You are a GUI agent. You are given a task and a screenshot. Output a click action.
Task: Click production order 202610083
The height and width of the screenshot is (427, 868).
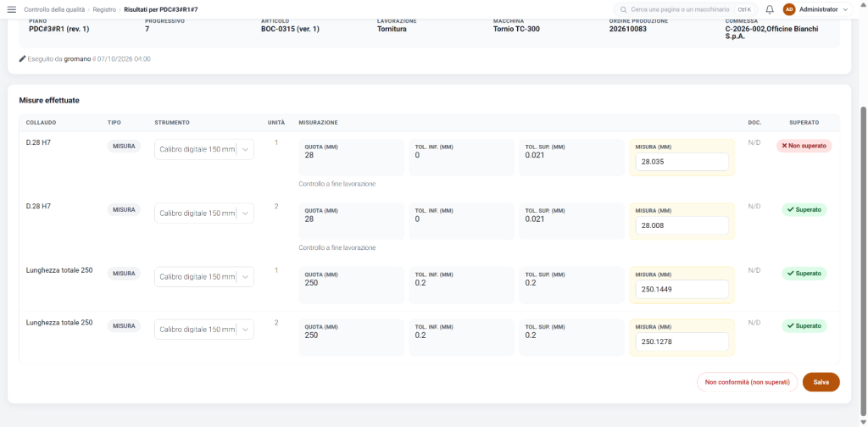(x=630, y=30)
